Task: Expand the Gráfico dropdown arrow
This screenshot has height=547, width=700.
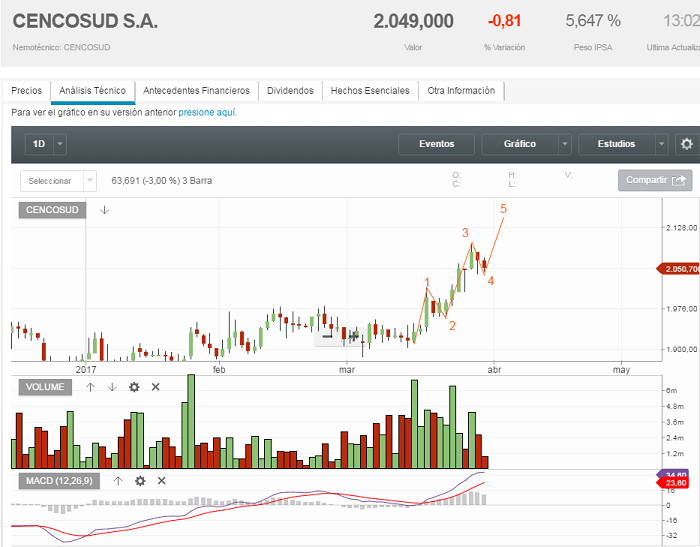Action: coord(565,144)
